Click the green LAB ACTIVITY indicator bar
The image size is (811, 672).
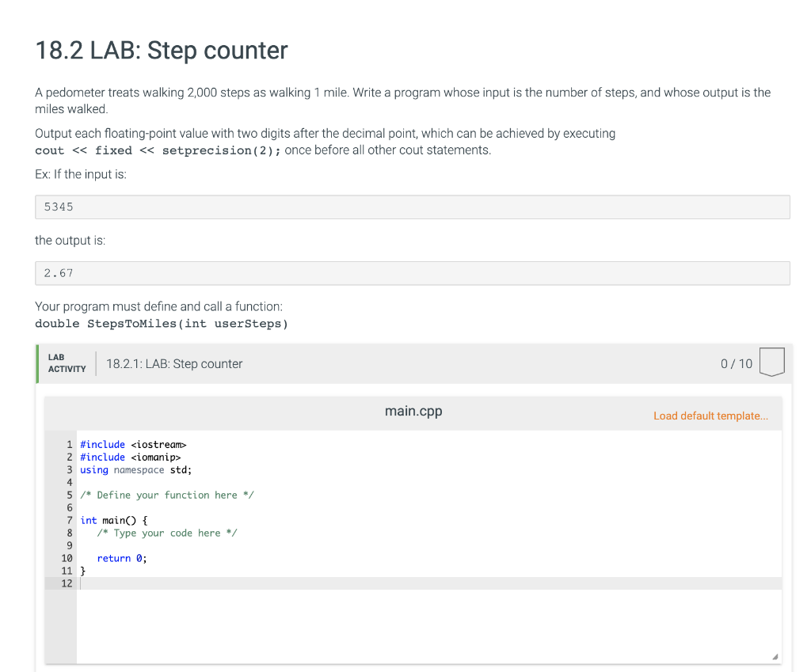[36, 363]
